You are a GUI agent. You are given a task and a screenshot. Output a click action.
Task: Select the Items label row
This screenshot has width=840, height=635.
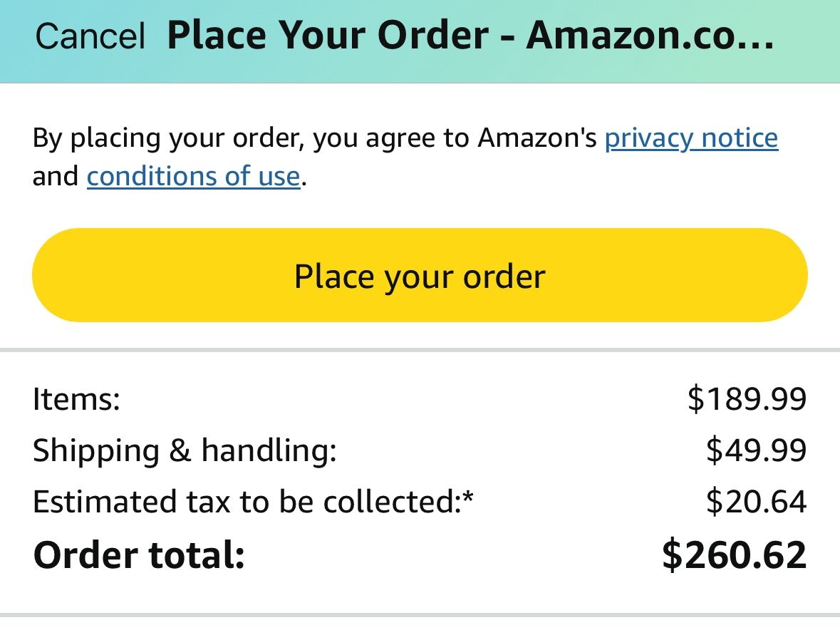[x=76, y=399]
